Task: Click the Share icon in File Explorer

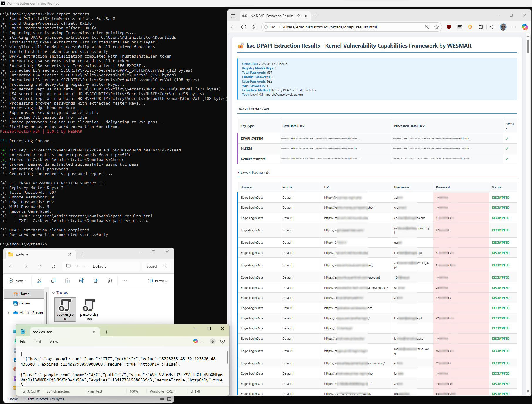Action: (96, 281)
